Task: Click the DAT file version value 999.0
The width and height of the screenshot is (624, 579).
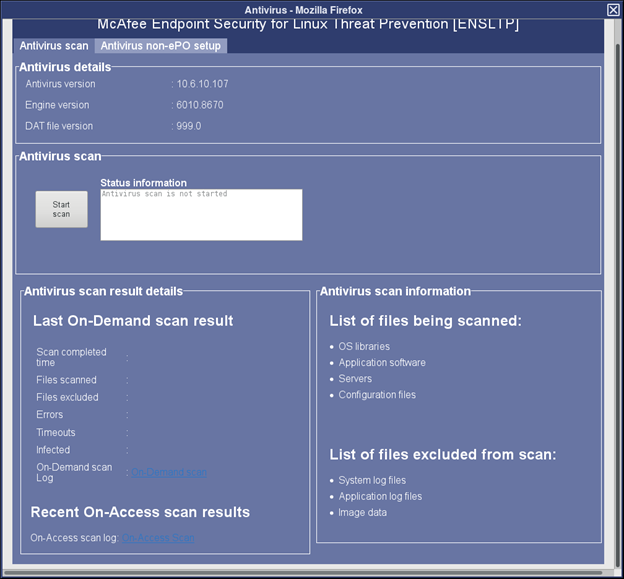Action: pos(188,126)
